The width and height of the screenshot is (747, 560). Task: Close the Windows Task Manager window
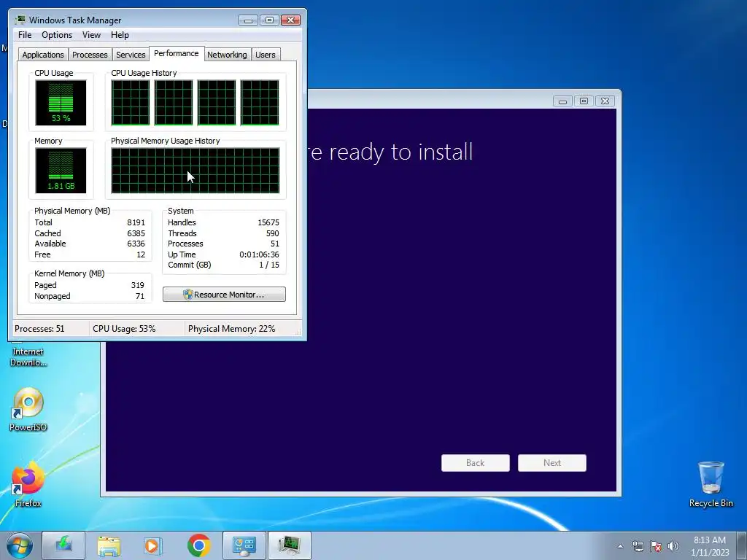(290, 20)
